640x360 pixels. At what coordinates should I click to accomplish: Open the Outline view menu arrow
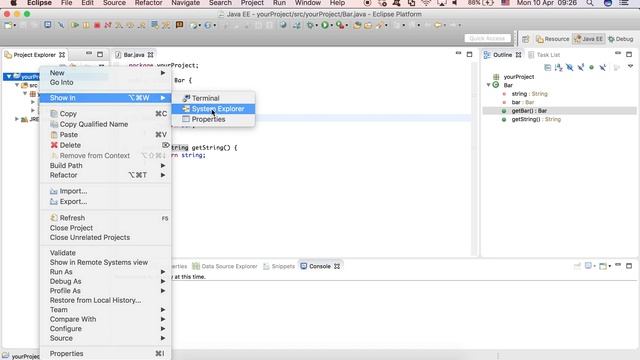631,66
